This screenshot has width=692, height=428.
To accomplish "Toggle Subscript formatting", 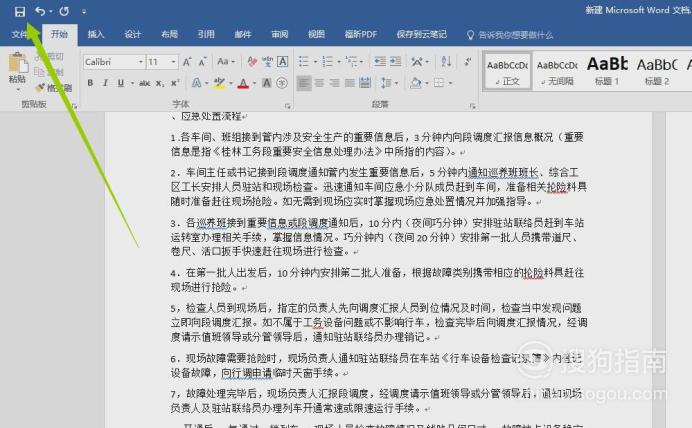I will [x=160, y=83].
